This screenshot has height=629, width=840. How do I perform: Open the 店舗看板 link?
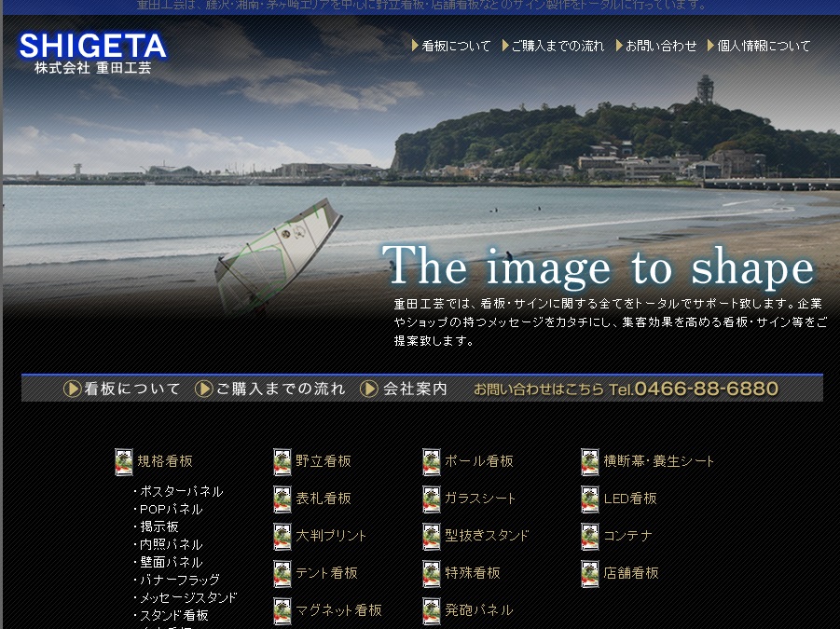tap(630, 573)
